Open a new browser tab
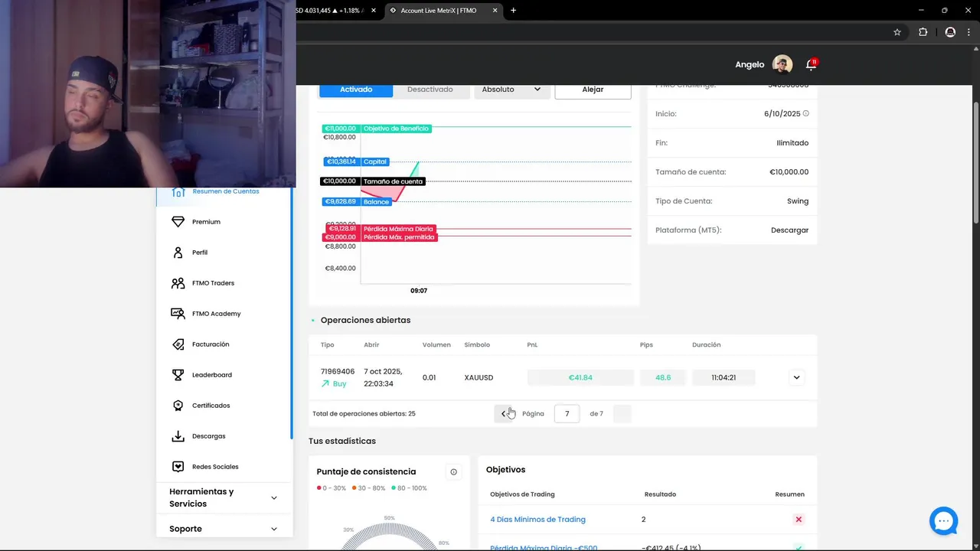 coord(513,11)
